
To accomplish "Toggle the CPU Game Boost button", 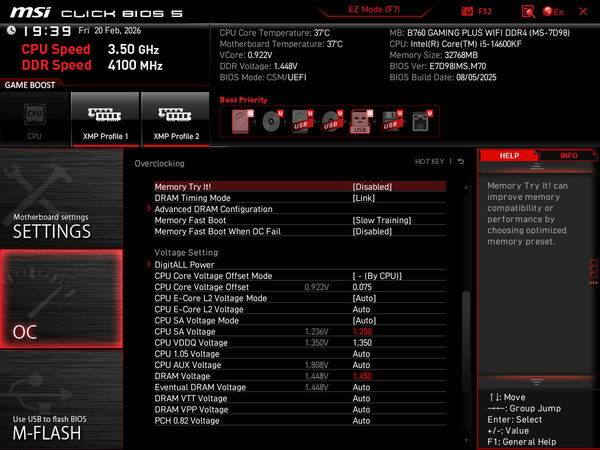I will [x=34, y=119].
